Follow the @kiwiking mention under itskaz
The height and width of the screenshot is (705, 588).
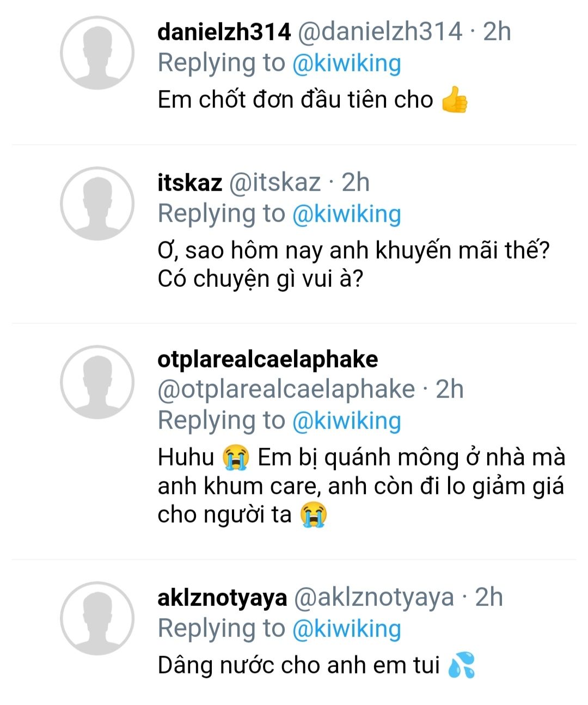click(347, 214)
